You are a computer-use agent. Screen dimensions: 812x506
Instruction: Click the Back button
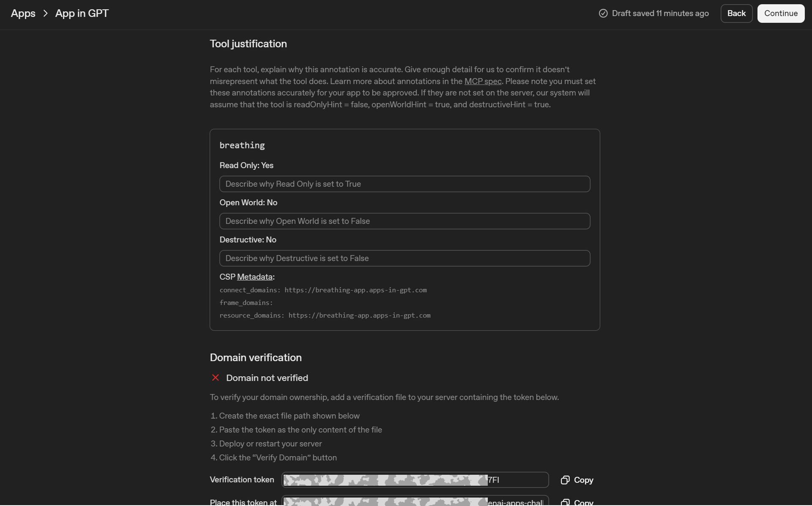tap(736, 13)
